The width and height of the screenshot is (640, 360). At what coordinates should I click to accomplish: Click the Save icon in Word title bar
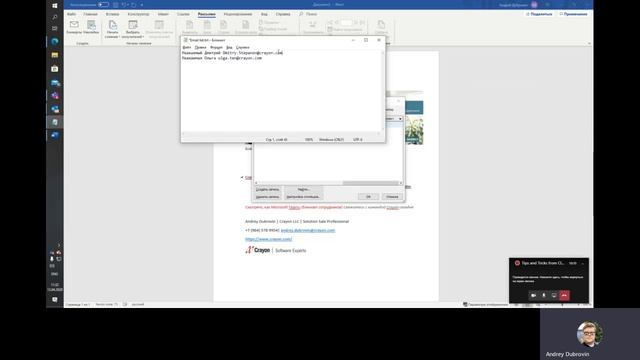click(116, 4)
